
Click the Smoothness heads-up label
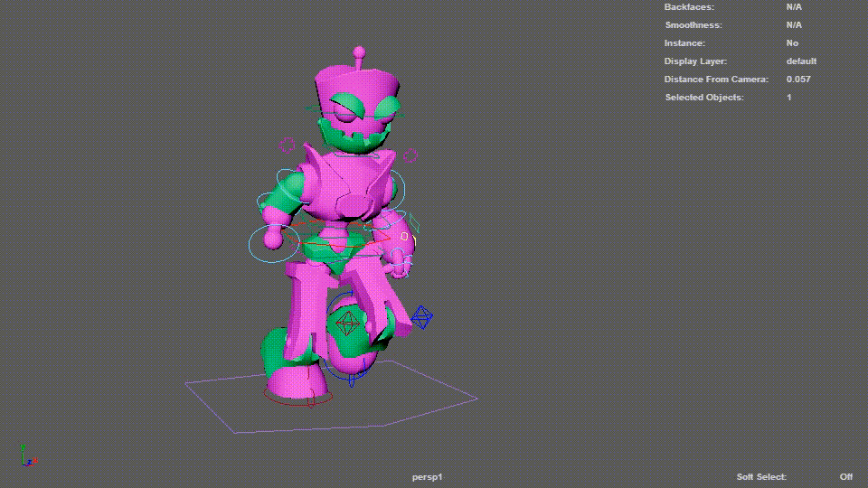(693, 25)
